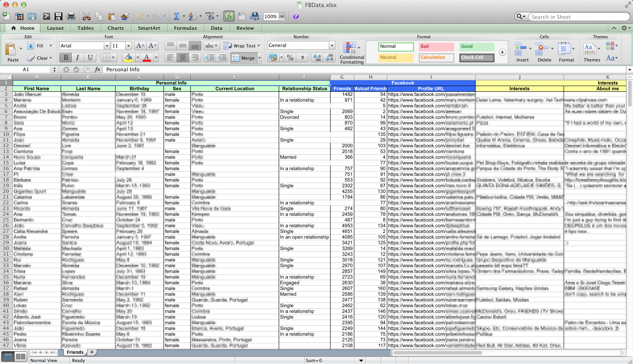Screen dimensions: 633x364
Task: Toggle Italic formatting
Action: pos(78,58)
